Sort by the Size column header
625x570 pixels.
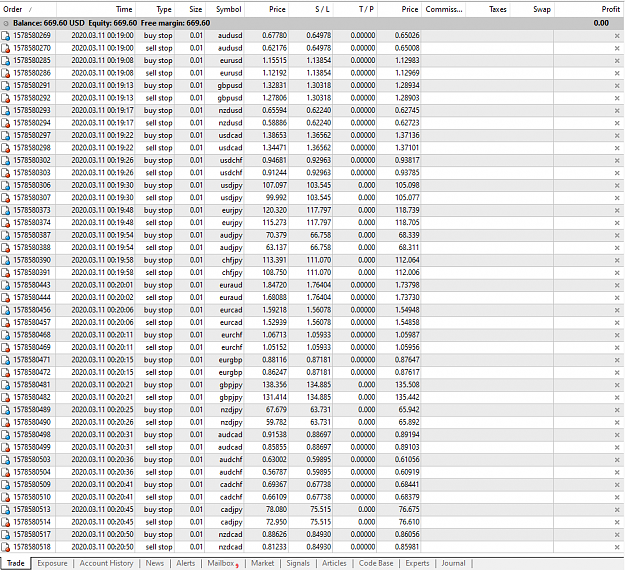tap(189, 9)
